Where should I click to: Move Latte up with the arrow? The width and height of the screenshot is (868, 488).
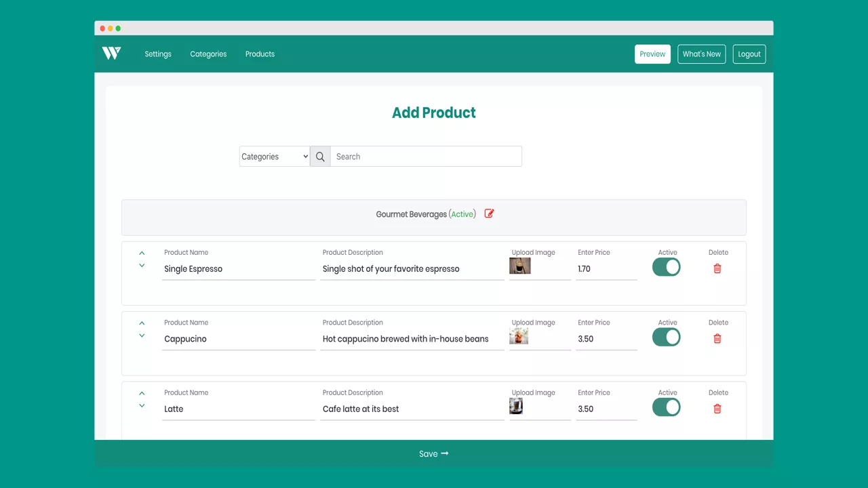point(142,393)
